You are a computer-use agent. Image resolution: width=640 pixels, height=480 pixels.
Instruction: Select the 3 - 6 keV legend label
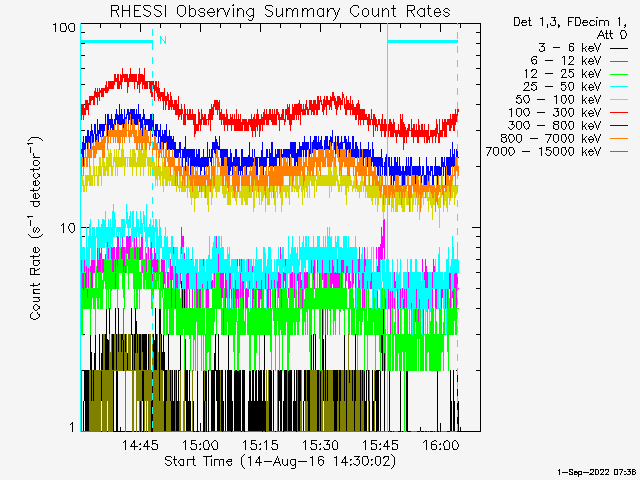pos(569,48)
